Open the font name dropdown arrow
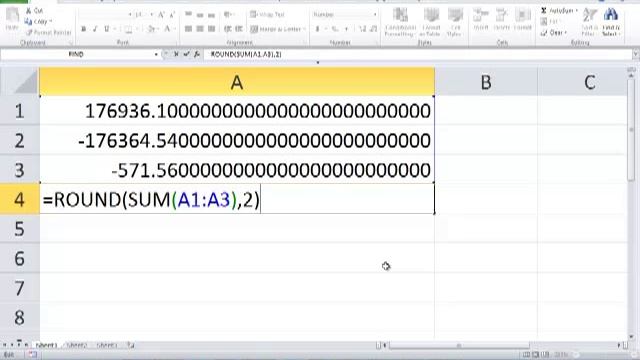The height and width of the screenshot is (360, 640). 130,15
